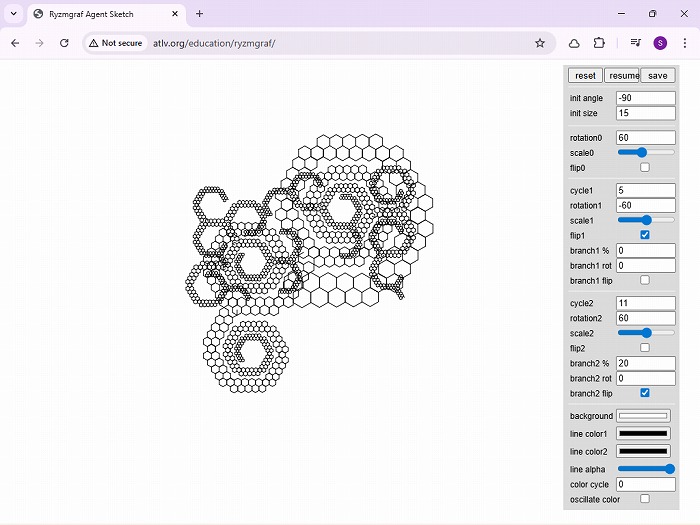
Task: Select the Ryzmgraf Agent Sketch tab
Action: click(100, 14)
